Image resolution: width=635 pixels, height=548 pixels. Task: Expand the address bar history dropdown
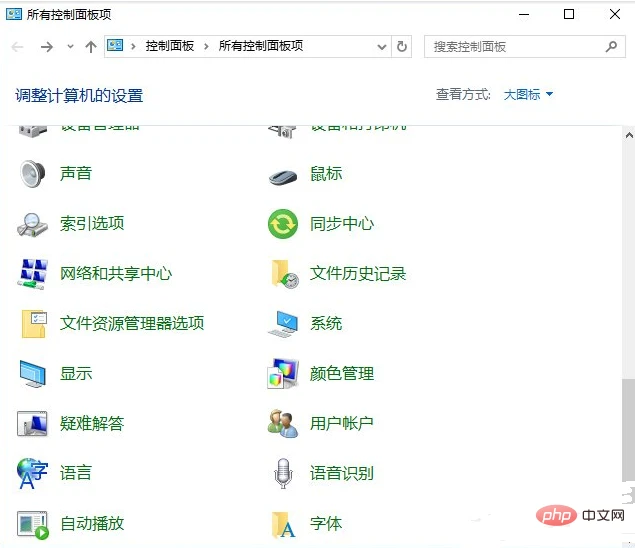tap(381, 47)
